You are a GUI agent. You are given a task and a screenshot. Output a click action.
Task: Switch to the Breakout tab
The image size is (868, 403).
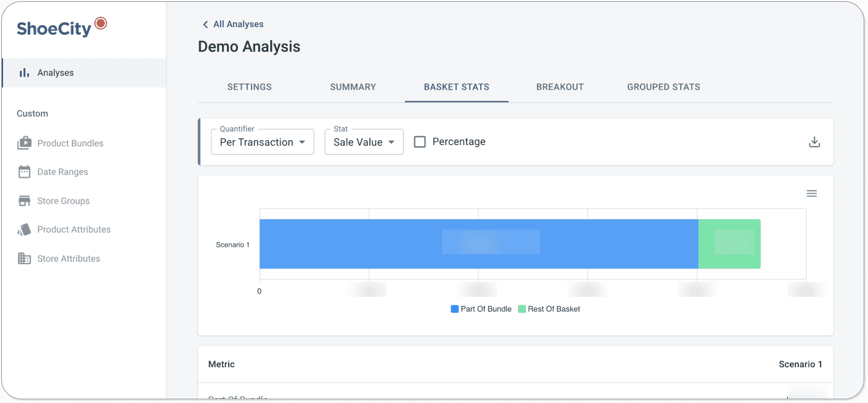[560, 87]
